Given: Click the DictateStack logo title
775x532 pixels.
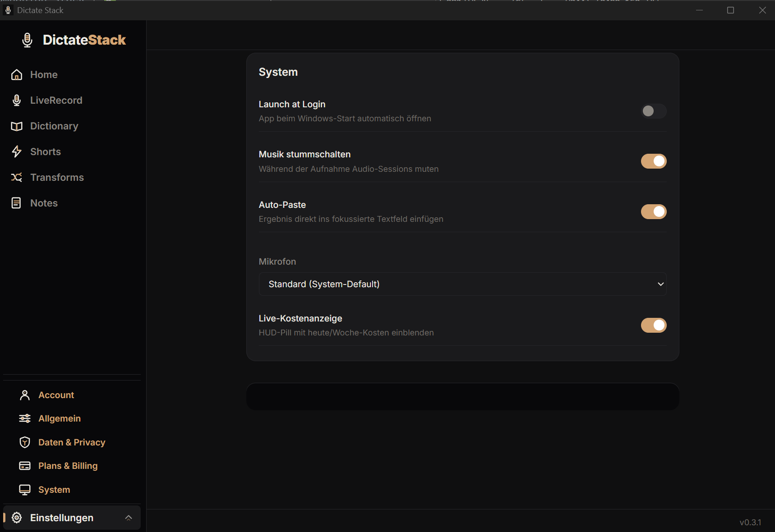Looking at the screenshot, I should (x=84, y=40).
